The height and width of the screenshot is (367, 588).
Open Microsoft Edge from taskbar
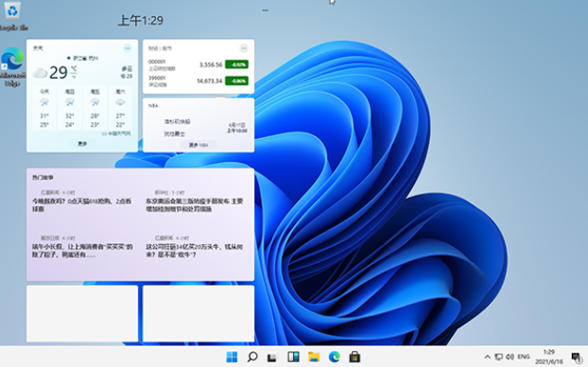point(334,357)
